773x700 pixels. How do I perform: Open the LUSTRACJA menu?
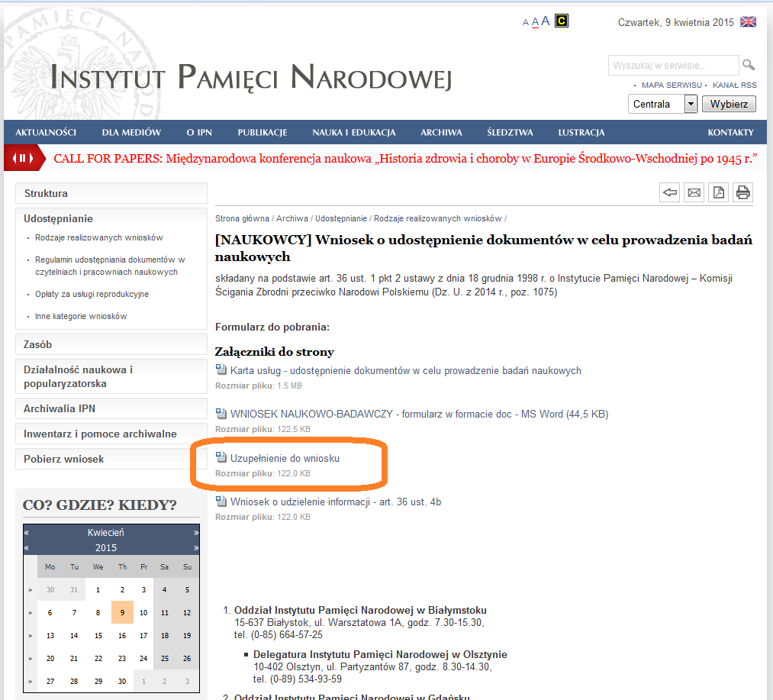tap(581, 132)
